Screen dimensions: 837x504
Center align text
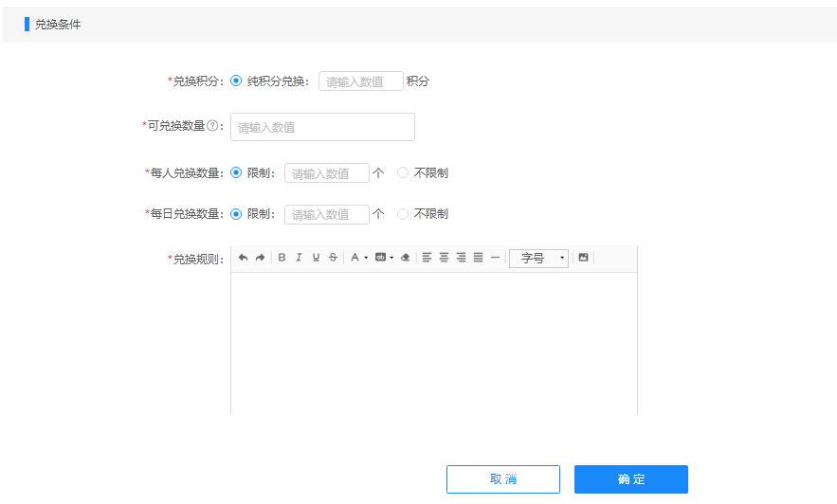pos(444,258)
